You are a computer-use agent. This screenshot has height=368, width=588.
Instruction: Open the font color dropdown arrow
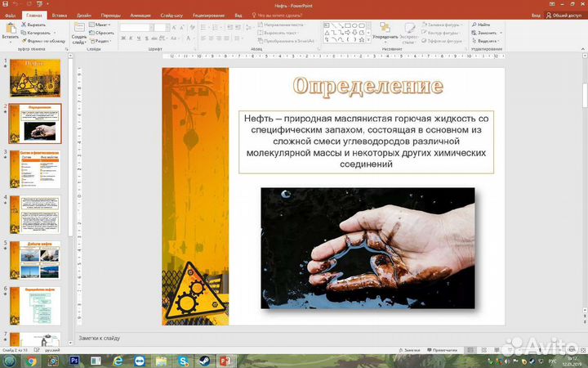[193, 38]
